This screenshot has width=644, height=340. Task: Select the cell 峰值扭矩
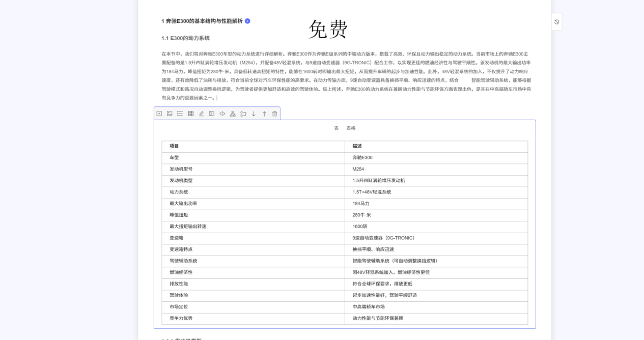pos(253,215)
